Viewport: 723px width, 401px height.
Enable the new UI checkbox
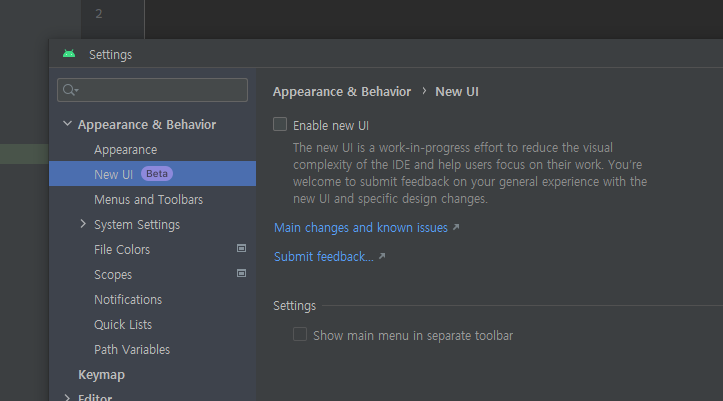pyautogui.click(x=280, y=124)
